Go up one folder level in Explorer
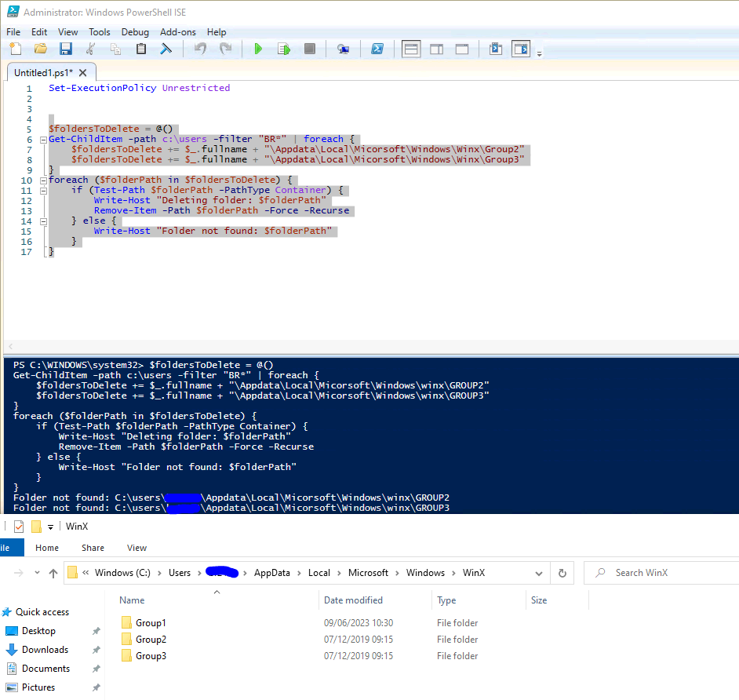 (53, 573)
